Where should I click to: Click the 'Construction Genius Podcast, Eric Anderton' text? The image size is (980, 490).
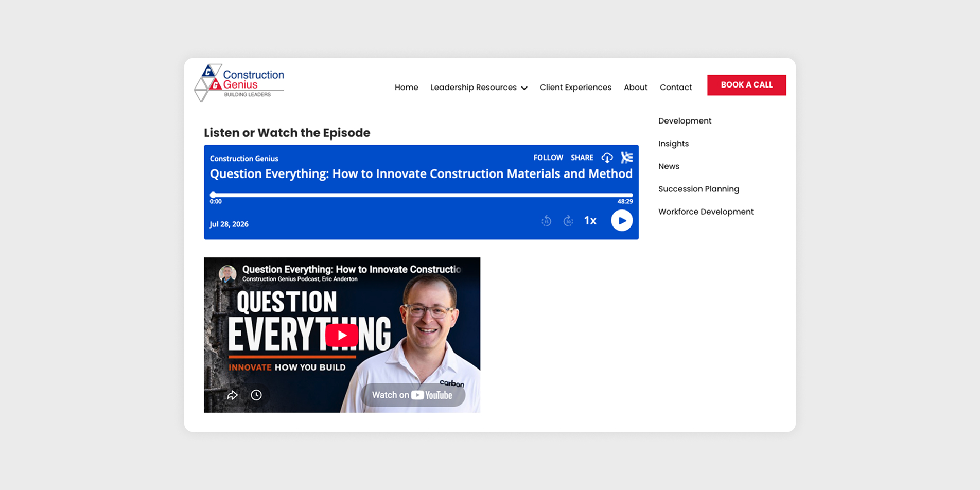click(300, 279)
